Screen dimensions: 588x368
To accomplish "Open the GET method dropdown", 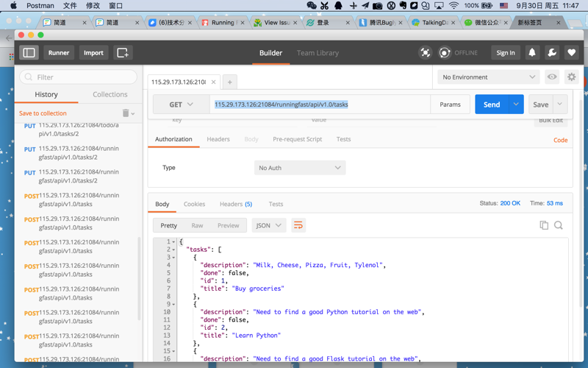I will 181,105.
